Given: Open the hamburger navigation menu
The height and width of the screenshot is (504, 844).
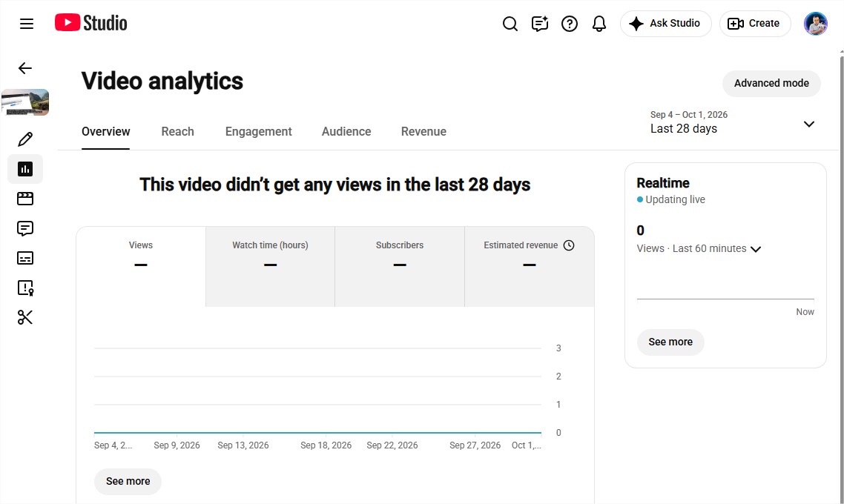Looking at the screenshot, I should point(27,24).
